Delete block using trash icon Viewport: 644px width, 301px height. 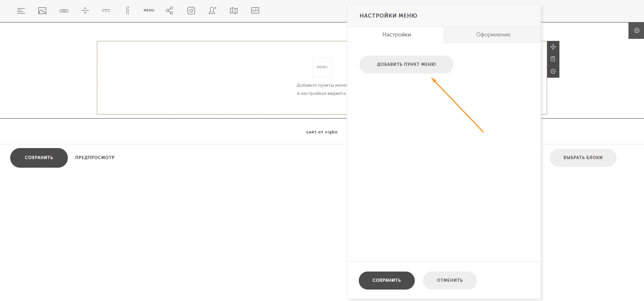tap(553, 59)
